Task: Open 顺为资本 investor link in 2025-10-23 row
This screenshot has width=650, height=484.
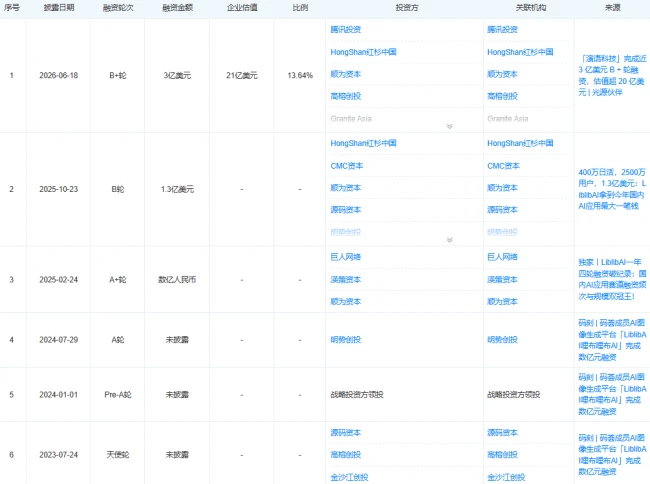Action: pyautogui.click(x=346, y=188)
